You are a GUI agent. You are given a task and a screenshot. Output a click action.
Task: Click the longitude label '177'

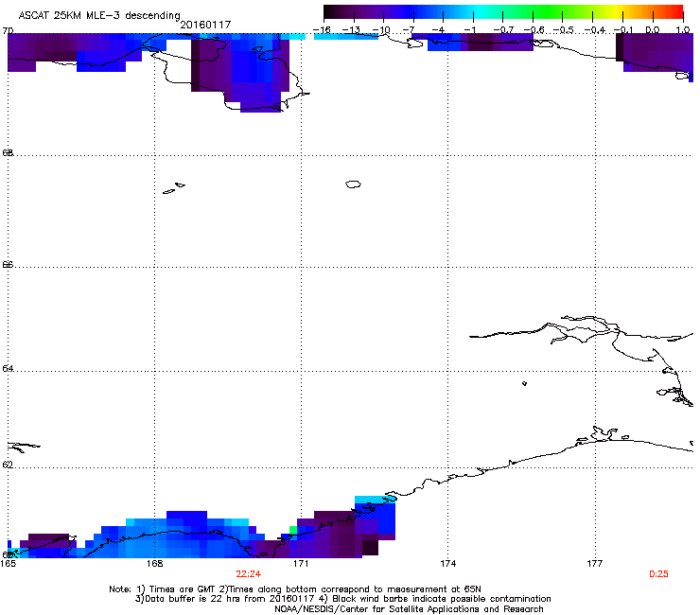[595, 564]
